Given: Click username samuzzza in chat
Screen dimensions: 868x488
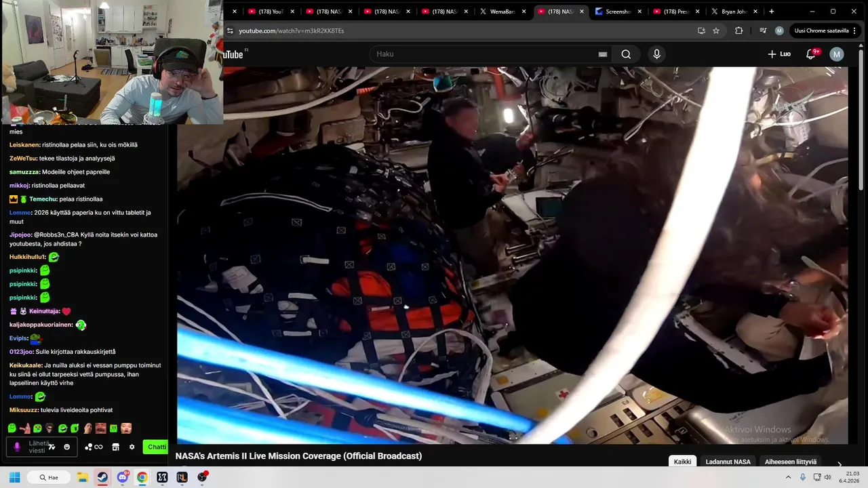Looking at the screenshot, I should [x=24, y=172].
